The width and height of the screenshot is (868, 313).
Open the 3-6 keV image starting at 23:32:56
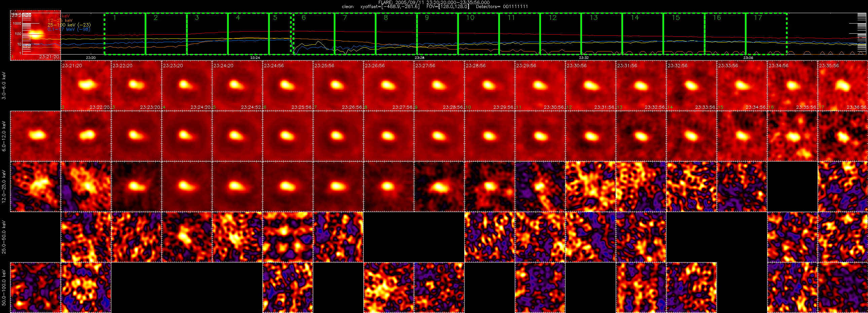(691, 85)
